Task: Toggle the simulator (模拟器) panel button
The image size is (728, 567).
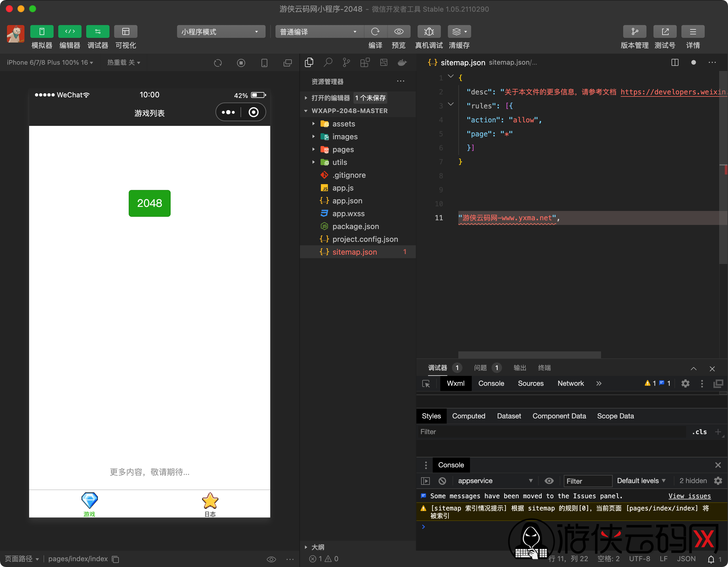Action: pyautogui.click(x=42, y=32)
